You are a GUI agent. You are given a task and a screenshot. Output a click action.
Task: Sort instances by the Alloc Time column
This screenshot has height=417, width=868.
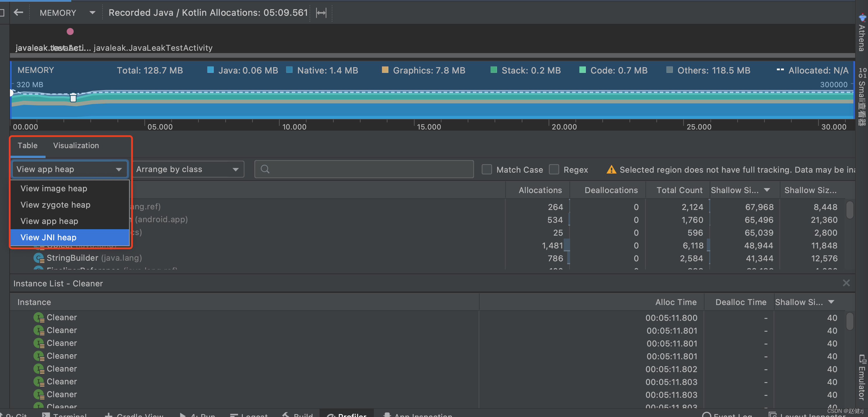click(676, 302)
